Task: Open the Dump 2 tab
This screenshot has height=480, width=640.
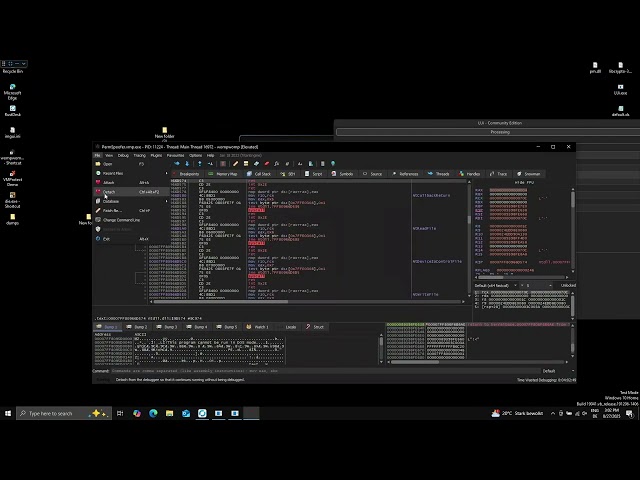Action: [136, 327]
